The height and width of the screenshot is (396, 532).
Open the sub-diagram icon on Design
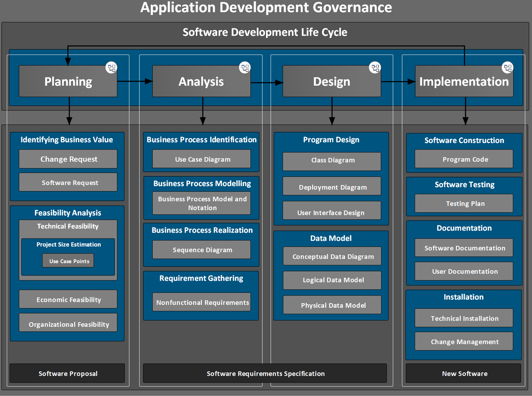point(375,68)
